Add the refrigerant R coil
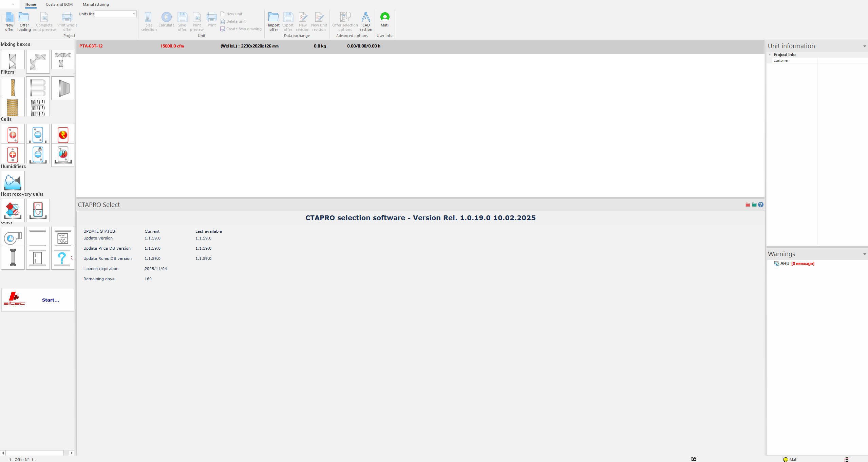This screenshot has height=462, width=868. pyautogui.click(x=63, y=155)
